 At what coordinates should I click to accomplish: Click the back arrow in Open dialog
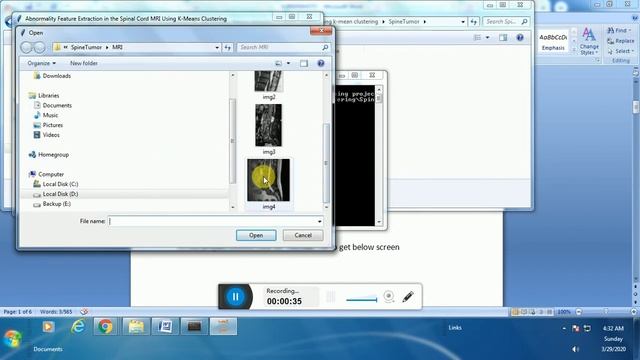click(x=27, y=47)
